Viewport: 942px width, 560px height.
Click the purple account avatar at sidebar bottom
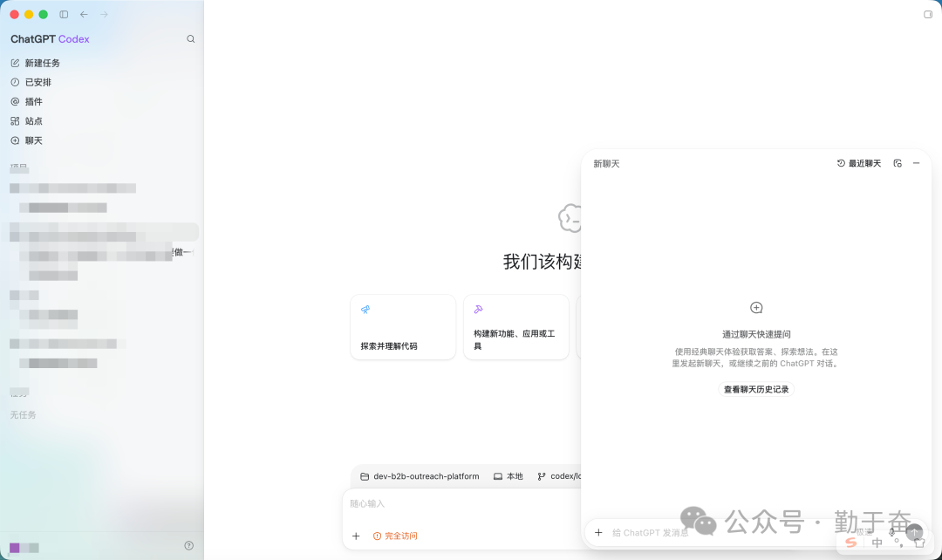tap(15, 548)
